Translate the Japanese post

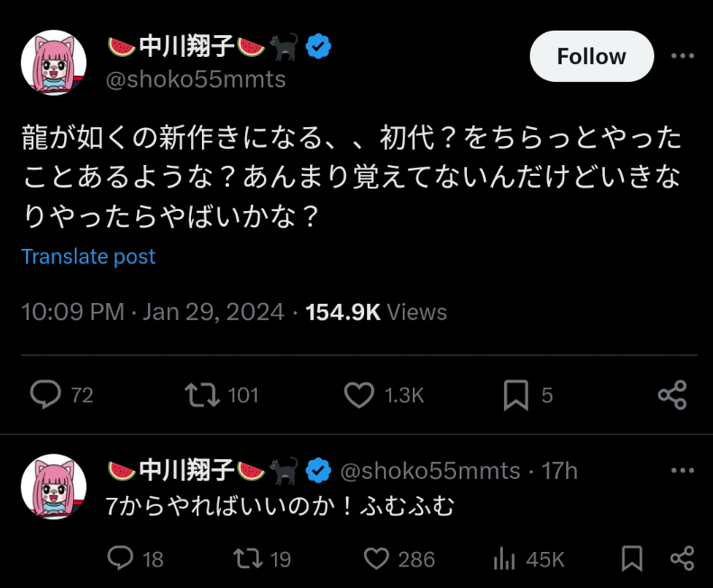[88, 257]
